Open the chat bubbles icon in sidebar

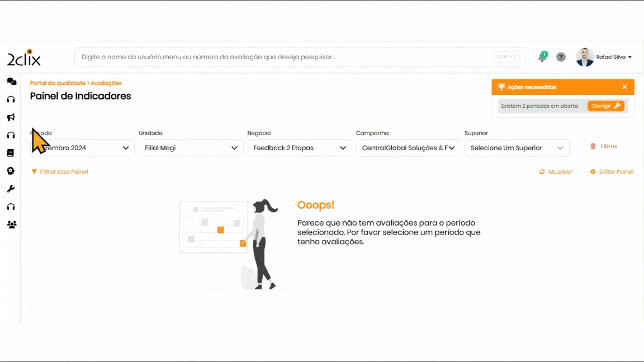pos(11,82)
